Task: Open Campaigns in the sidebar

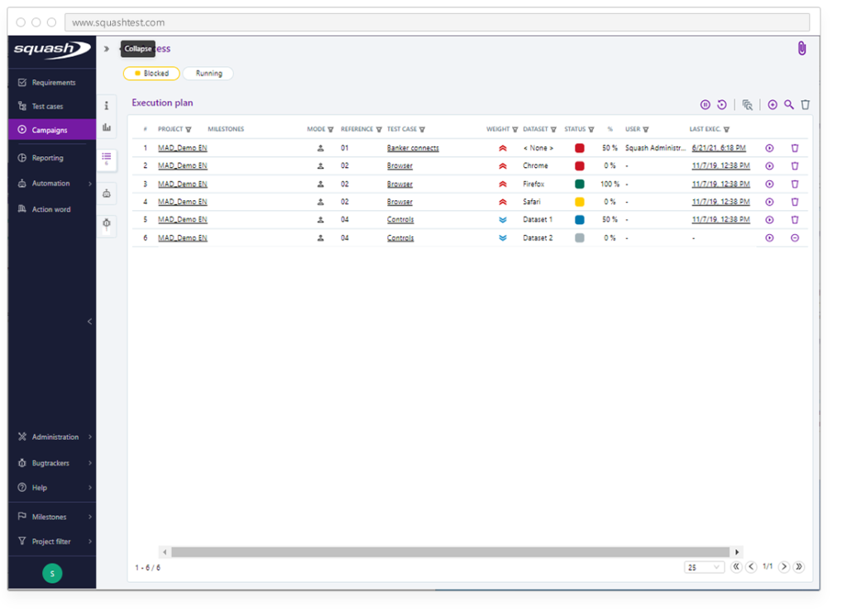Action: [x=52, y=130]
